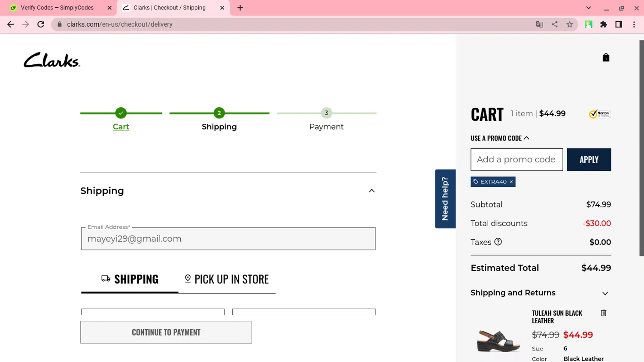Viewport: 644px width, 362px height.
Task: Click the APPLY promo button
Action: coord(589,160)
